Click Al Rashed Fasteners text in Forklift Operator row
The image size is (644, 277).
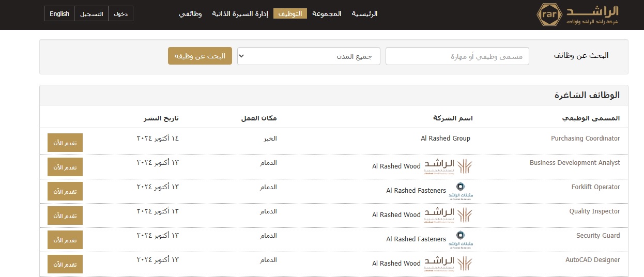416,191
